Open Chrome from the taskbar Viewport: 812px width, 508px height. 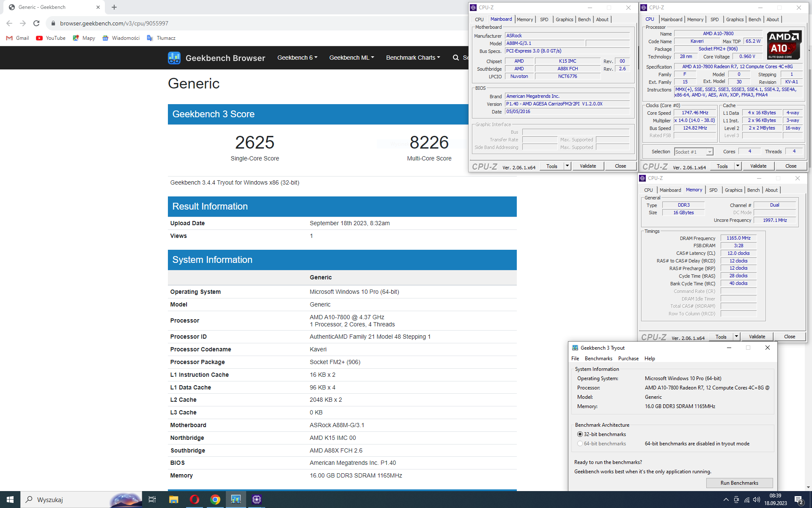(x=215, y=500)
